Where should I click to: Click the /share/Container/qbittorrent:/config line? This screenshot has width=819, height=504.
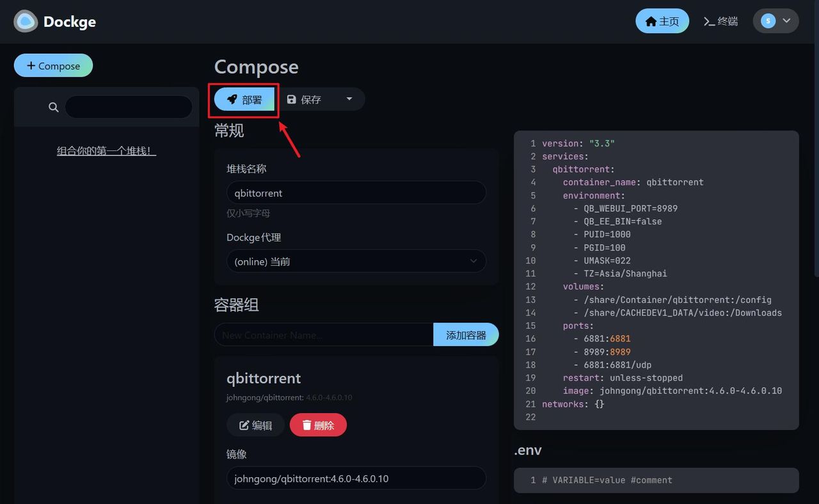pos(672,299)
